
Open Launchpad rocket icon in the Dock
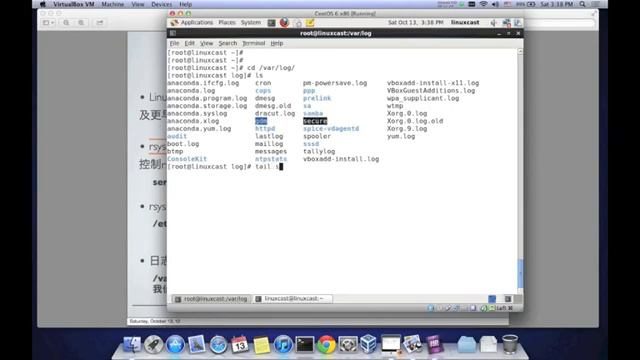pos(153,344)
